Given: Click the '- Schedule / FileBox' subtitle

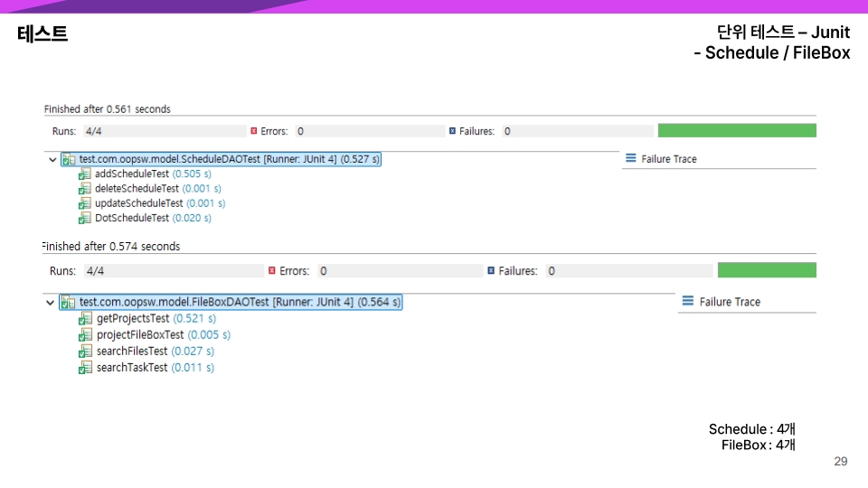Looking at the screenshot, I should [x=771, y=52].
